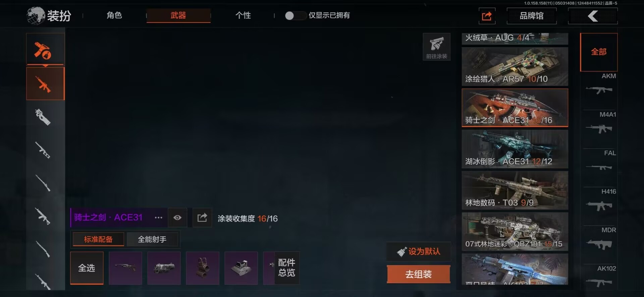The image size is (644, 297).
Task: Select the orange assault rifle category icon
Action: (45, 83)
